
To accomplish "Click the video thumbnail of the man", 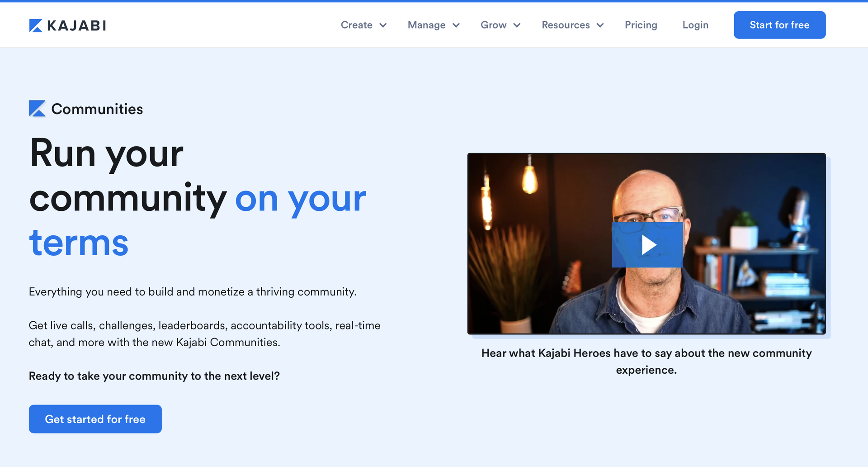I will [646, 244].
